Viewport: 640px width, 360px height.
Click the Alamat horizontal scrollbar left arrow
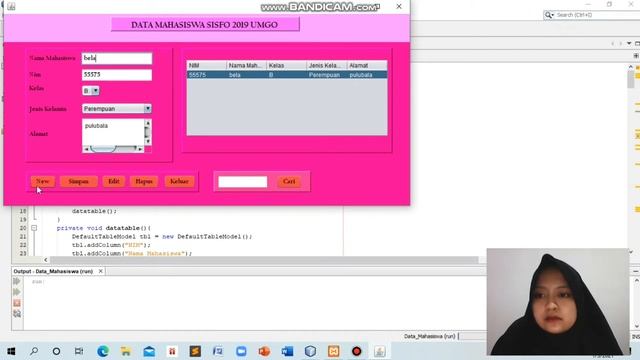click(86, 149)
